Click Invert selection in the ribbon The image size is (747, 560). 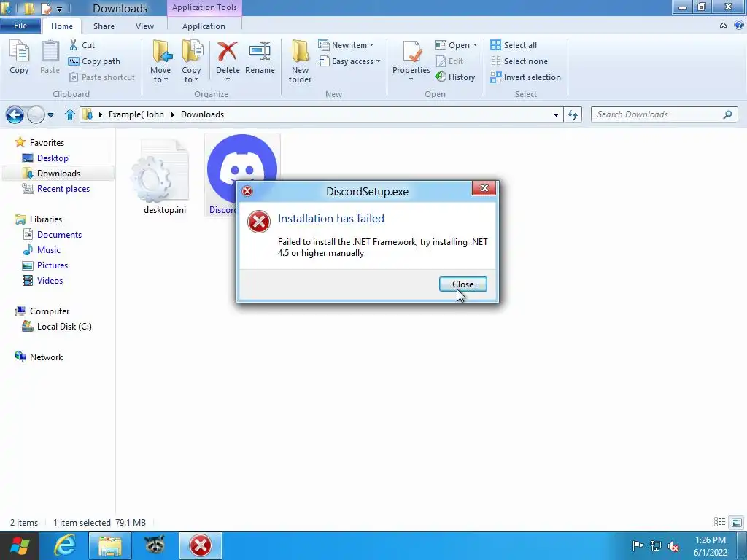click(525, 77)
